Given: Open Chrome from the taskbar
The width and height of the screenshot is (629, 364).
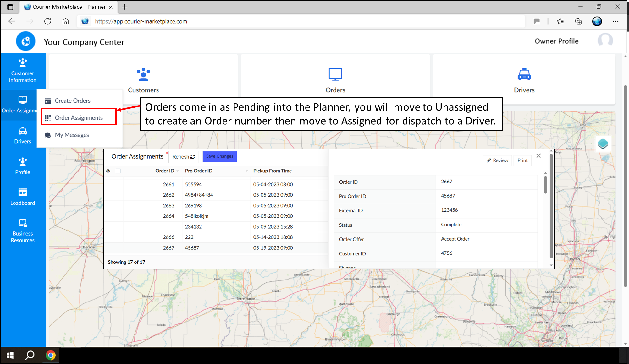Looking at the screenshot, I should [x=50, y=355].
